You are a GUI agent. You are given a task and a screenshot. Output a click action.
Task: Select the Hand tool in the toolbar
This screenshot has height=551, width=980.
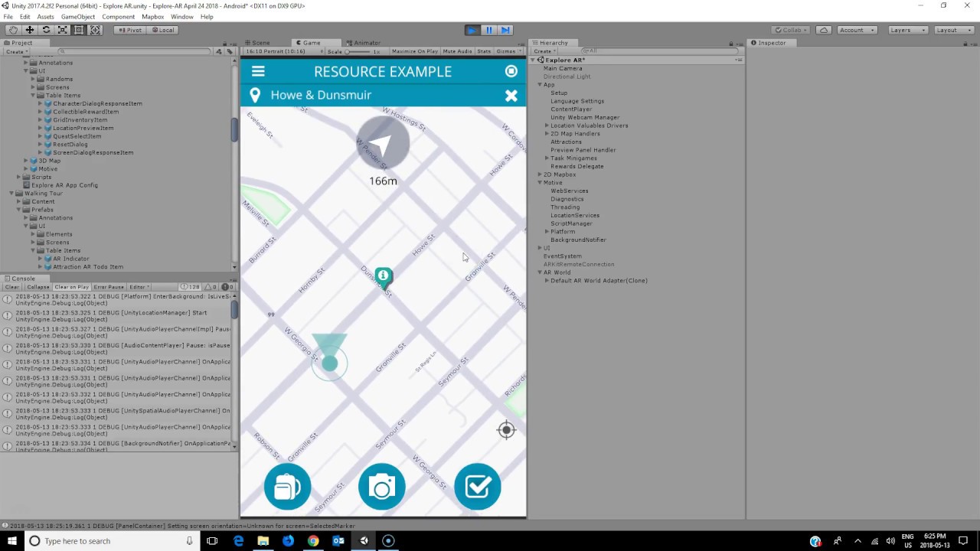(x=13, y=29)
